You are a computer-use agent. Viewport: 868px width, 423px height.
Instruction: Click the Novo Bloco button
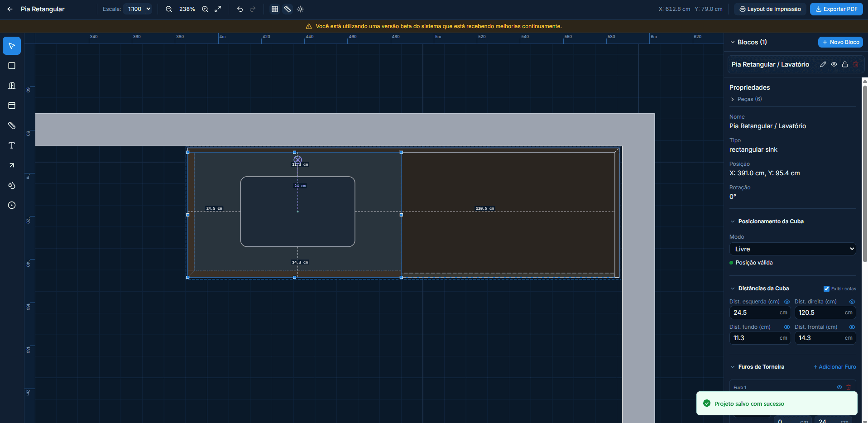point(840,42)
